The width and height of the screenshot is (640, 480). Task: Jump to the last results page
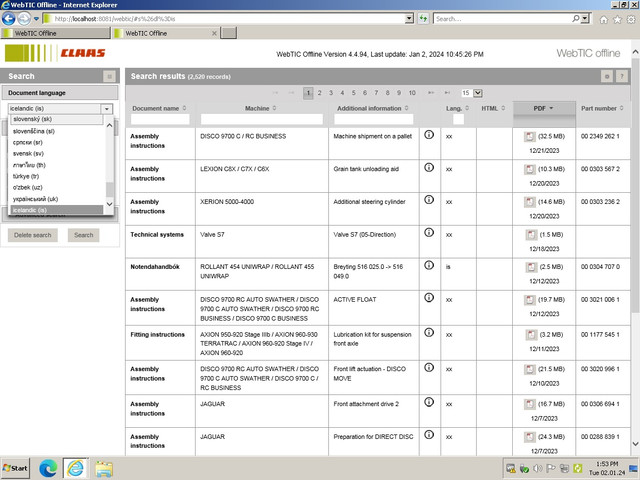[447, 93]
